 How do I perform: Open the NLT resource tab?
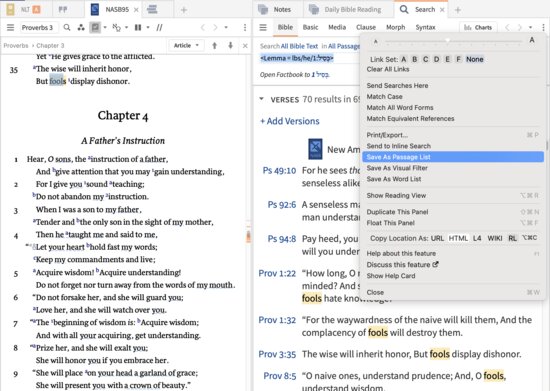[24, 9]
